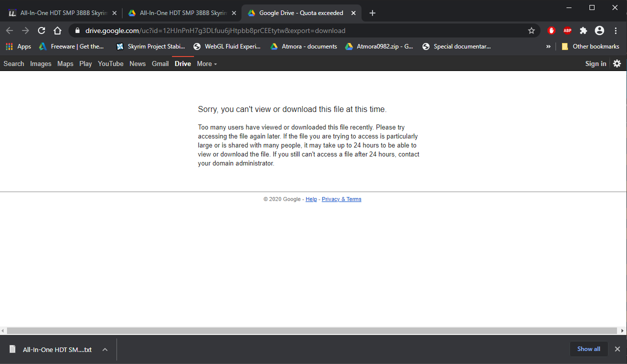Minimize the Chrome window

click(x=569, y=7)
